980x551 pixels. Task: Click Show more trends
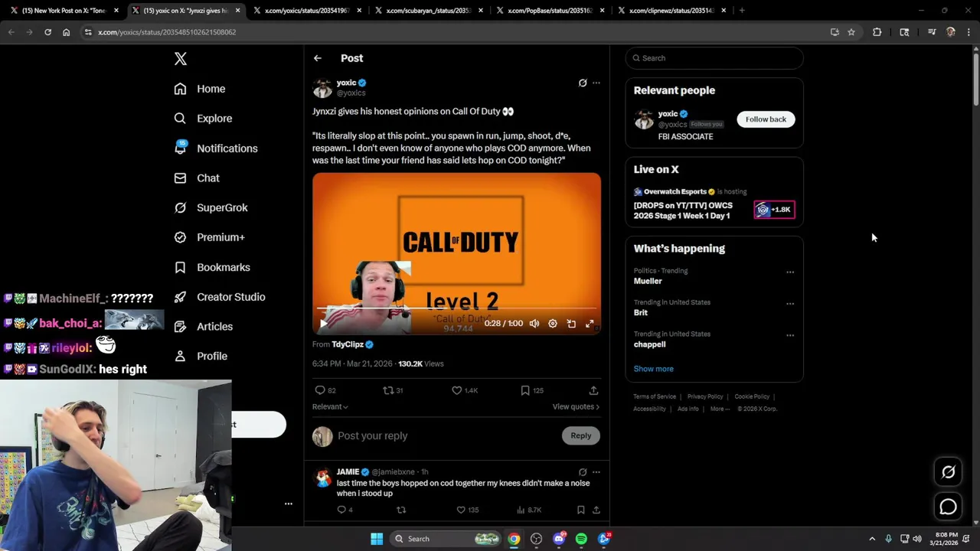653,369
